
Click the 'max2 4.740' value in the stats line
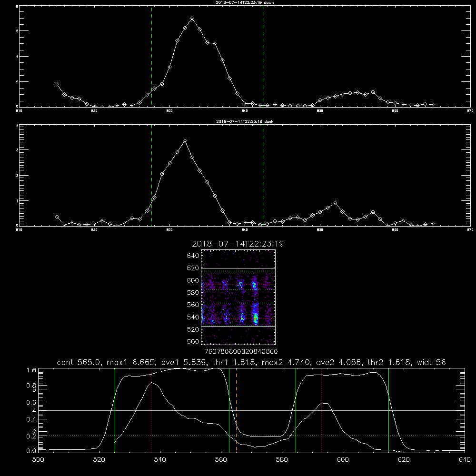click(286, 362)
